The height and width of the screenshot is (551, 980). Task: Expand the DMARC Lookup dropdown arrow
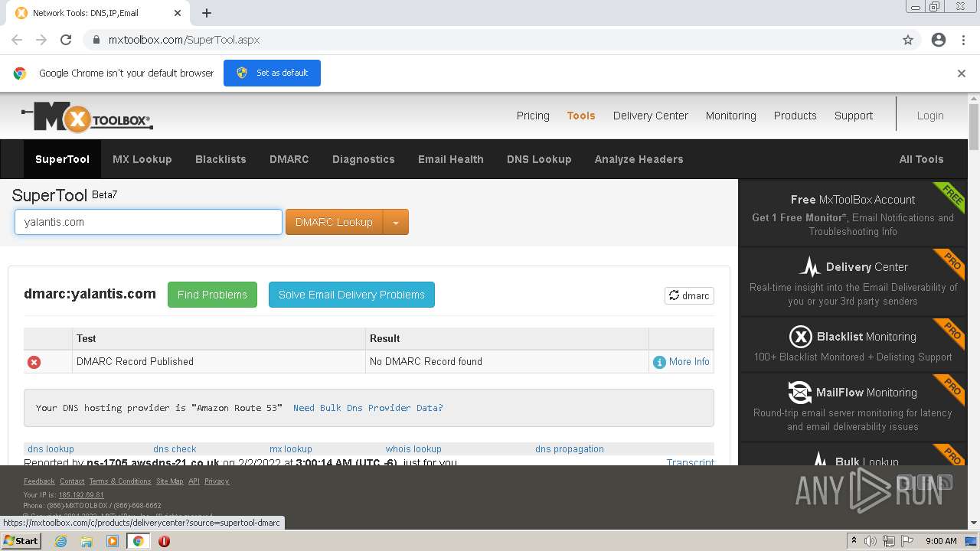tap(396, 222)
